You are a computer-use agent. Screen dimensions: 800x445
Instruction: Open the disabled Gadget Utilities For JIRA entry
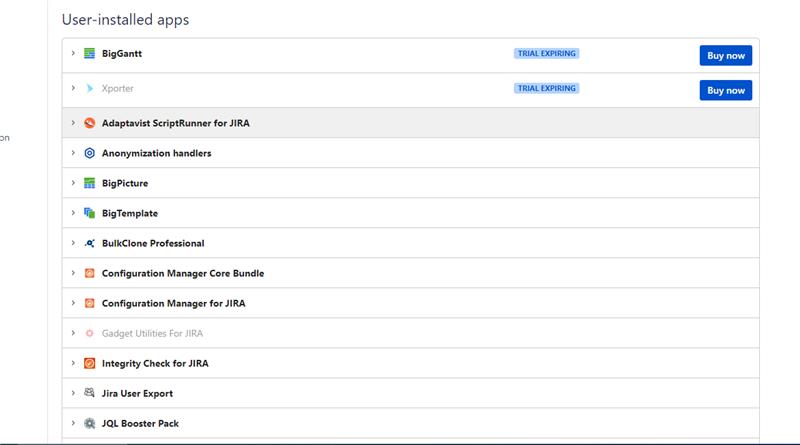click(152, 333)
